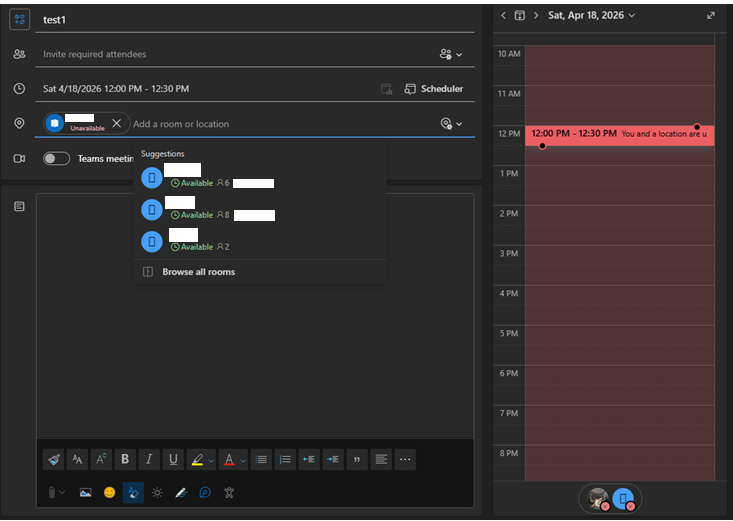The height and width of the screenshot is (521, 733).
Task: Toggle italic formatting
Action: coord(149,459)
